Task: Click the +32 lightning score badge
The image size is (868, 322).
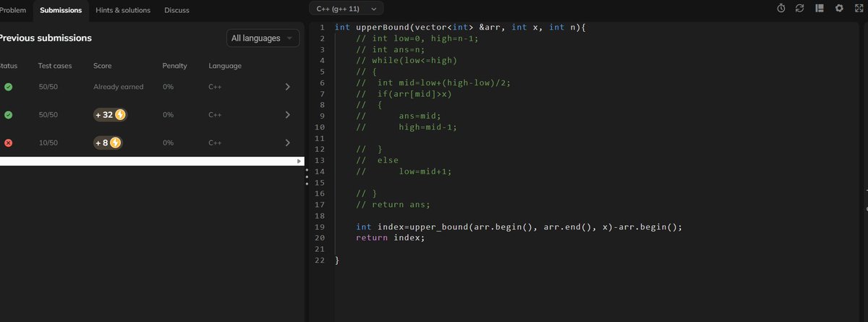Action: [x=109, y=114]
